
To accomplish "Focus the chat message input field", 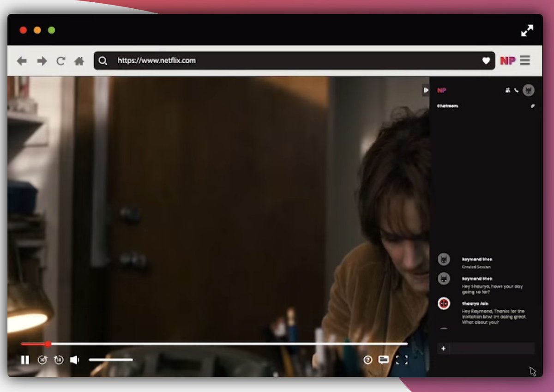I will coord(492,349).
